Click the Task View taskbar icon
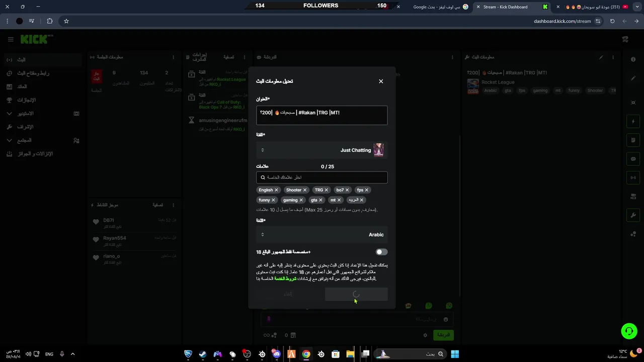The width and height of the screenshot is (644, 362). tap(366, 354)
